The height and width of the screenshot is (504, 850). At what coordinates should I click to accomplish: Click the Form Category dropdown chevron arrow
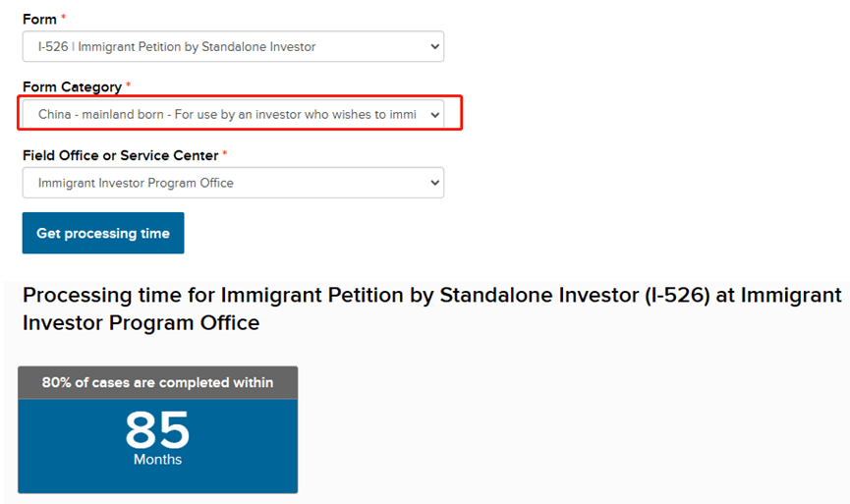435,114
